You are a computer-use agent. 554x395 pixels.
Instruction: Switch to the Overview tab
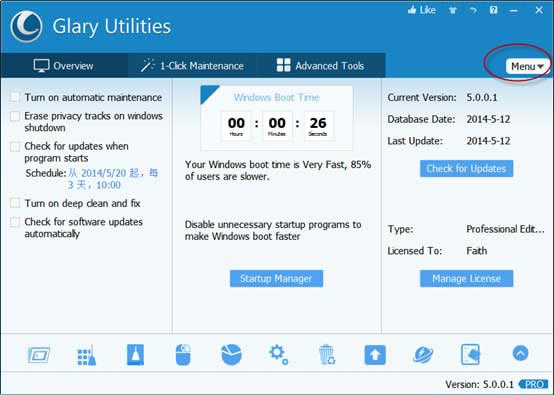click(x=64, y=65)
